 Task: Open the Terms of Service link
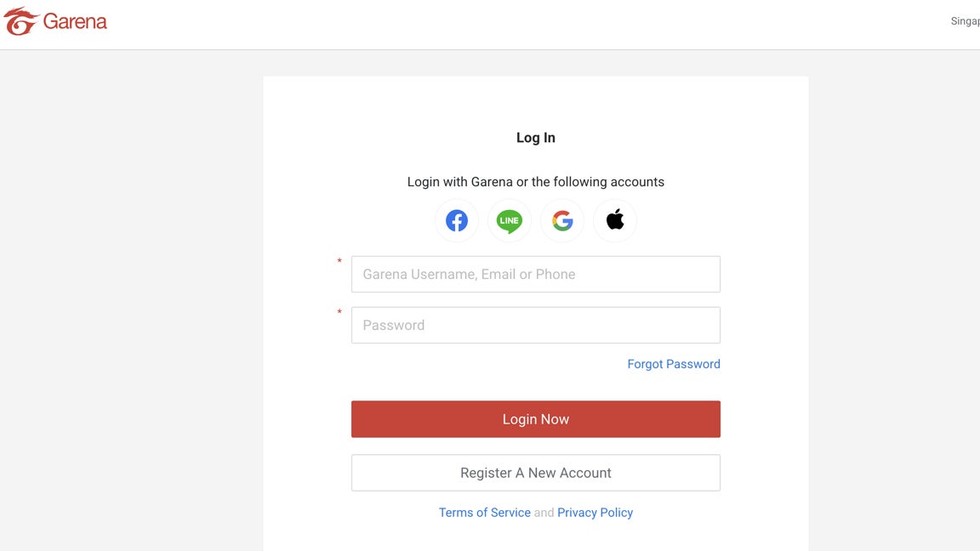[485, 513]
